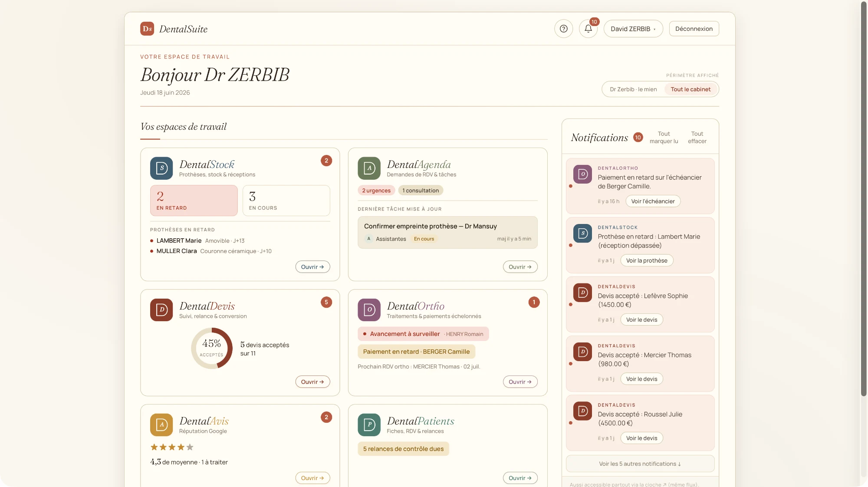Select 'Tout le cabinet' perimeter
This screenshot has height=487, width=868.
690,89
